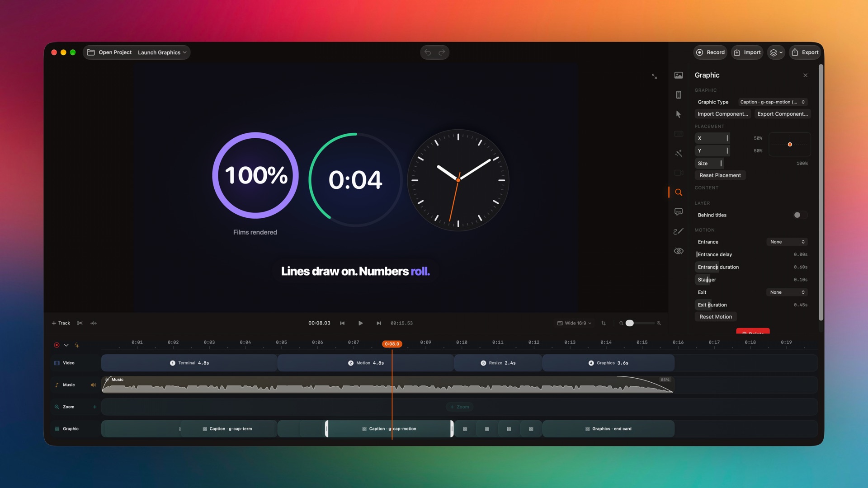The image size is (868, 488).
Task: Open the annotation drawing pen panel
Action: point(679,231)
